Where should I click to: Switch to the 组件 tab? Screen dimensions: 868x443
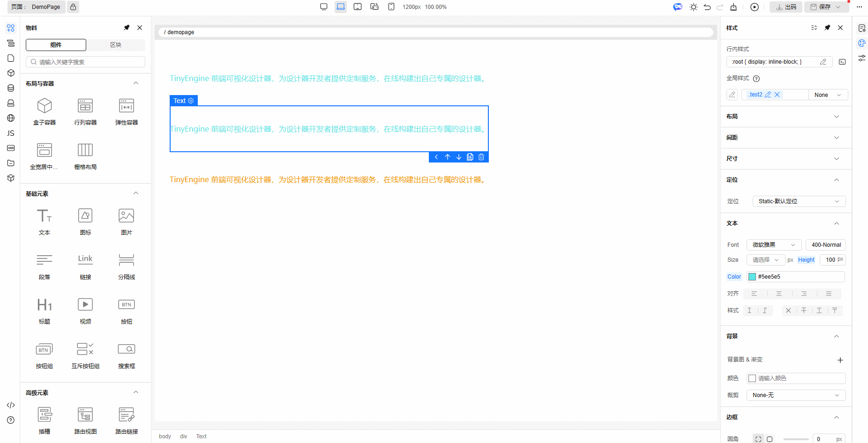[x=56, y=45]
